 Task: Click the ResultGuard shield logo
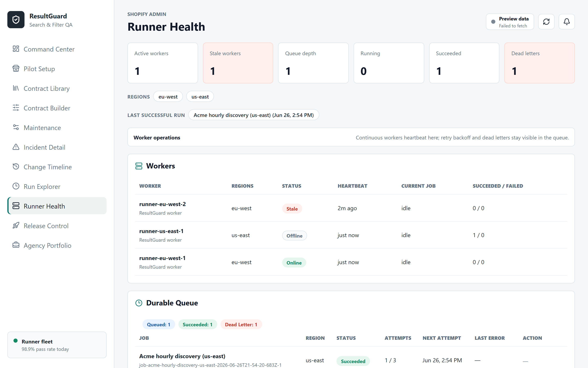coord(16,20)
